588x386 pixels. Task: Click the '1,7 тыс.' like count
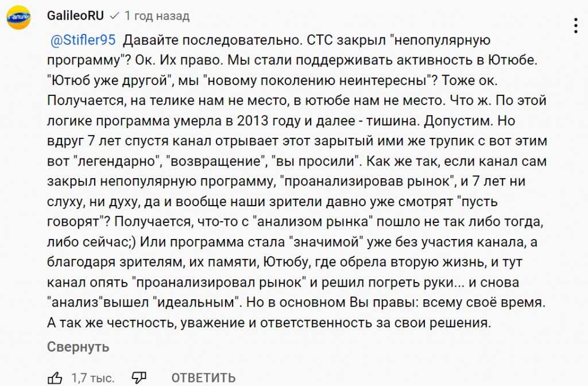click(x=92, y=377)
